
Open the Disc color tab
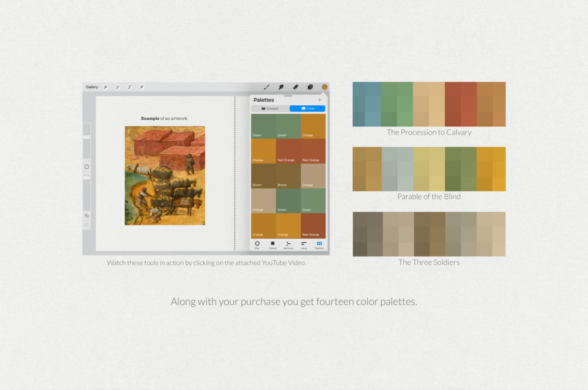tap(257, 245)
